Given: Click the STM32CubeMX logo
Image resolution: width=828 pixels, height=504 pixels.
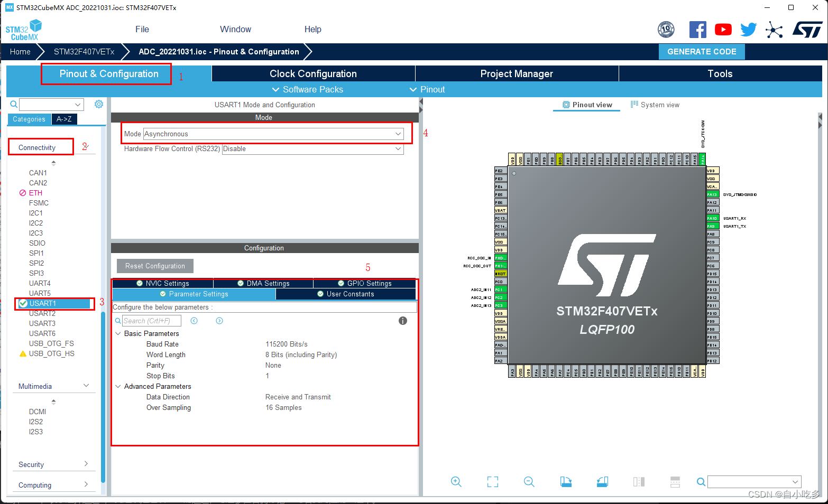Looking at the screenshot, I should click(24, 30).
